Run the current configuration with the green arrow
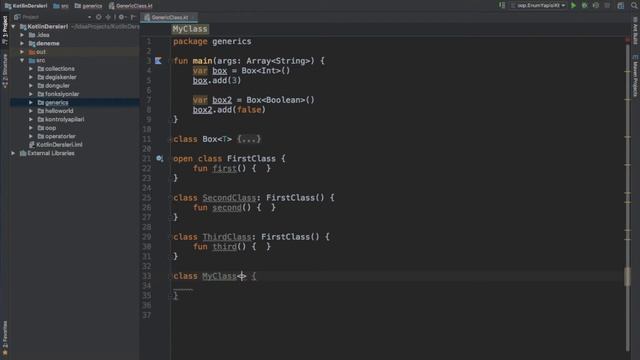This screenshot has height=360, width=640. (x=573, y=5)
